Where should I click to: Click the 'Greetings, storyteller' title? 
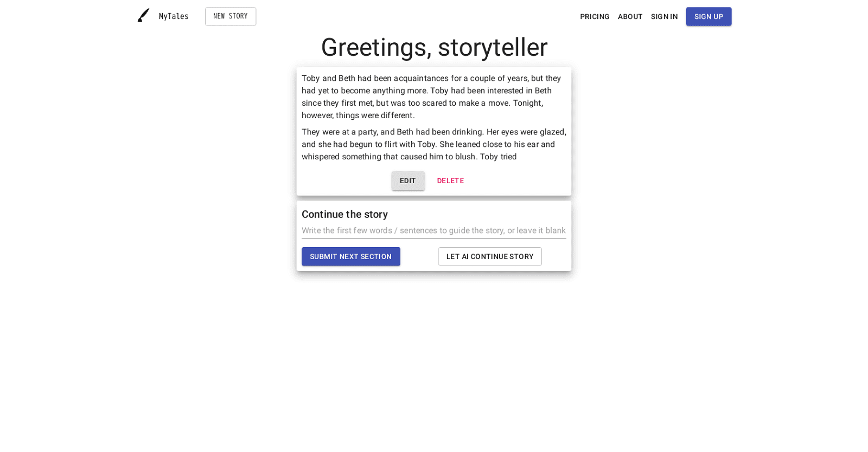(x=434, y=48)
